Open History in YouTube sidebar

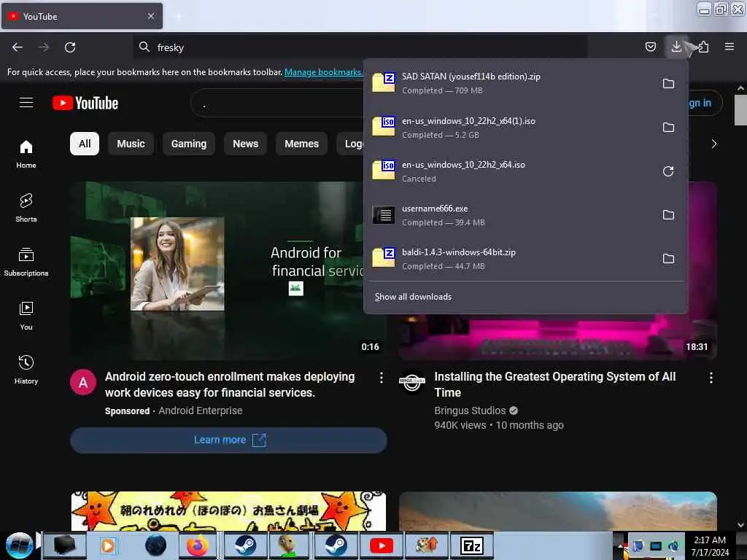26,369
